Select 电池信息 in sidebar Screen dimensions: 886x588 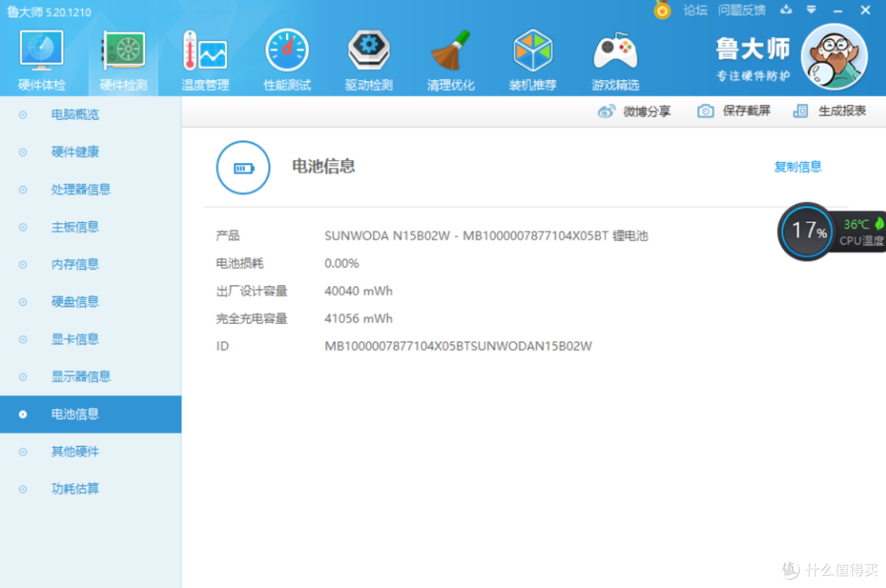tap(90, 414)
